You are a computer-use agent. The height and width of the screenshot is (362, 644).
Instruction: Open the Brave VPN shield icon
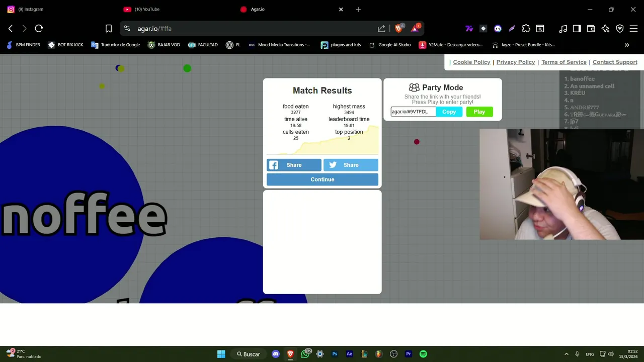pos(620,29)
